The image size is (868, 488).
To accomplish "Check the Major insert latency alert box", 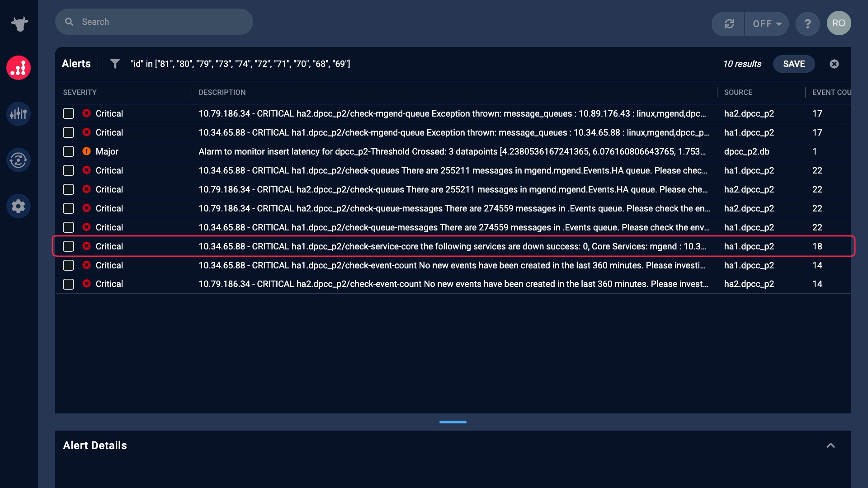I will 68,151.
